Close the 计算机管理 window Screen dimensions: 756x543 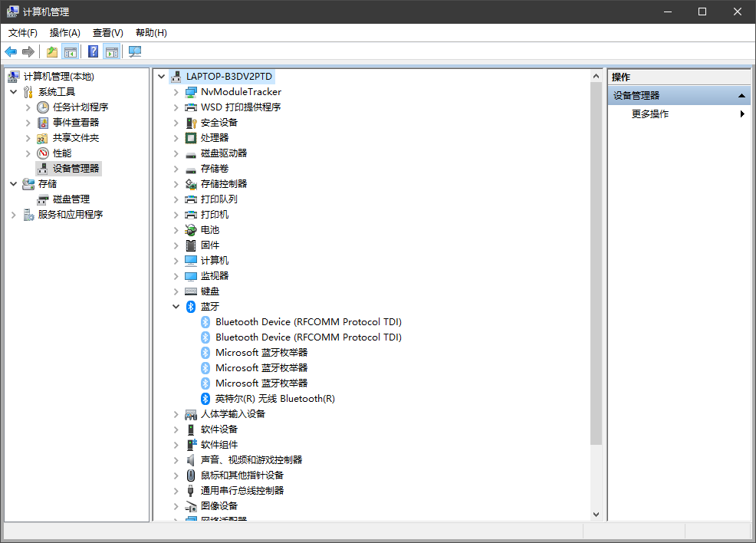(x=738, y=12)
